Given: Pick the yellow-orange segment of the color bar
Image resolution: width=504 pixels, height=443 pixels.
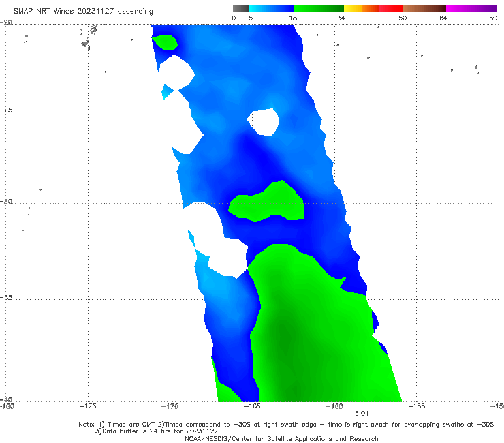Looking at the screenshot, I should (362, 8).
